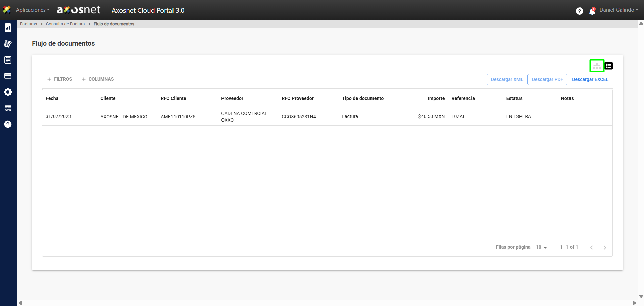Go to Consulta de Factura breadcrumb
This screenshot has width=644, height=306.
pos(65,24)
